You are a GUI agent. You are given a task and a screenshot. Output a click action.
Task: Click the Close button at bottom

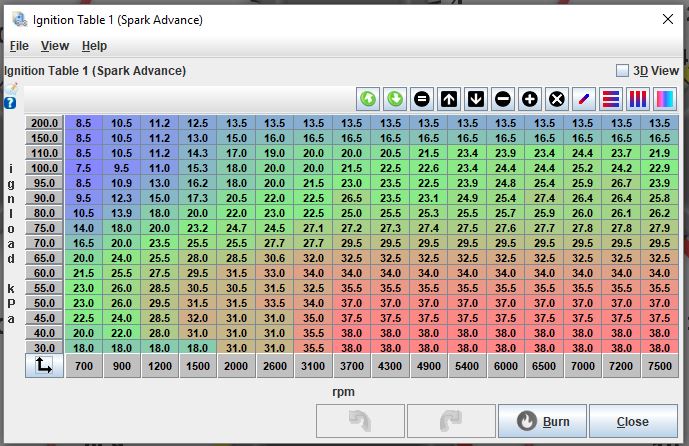632,421
